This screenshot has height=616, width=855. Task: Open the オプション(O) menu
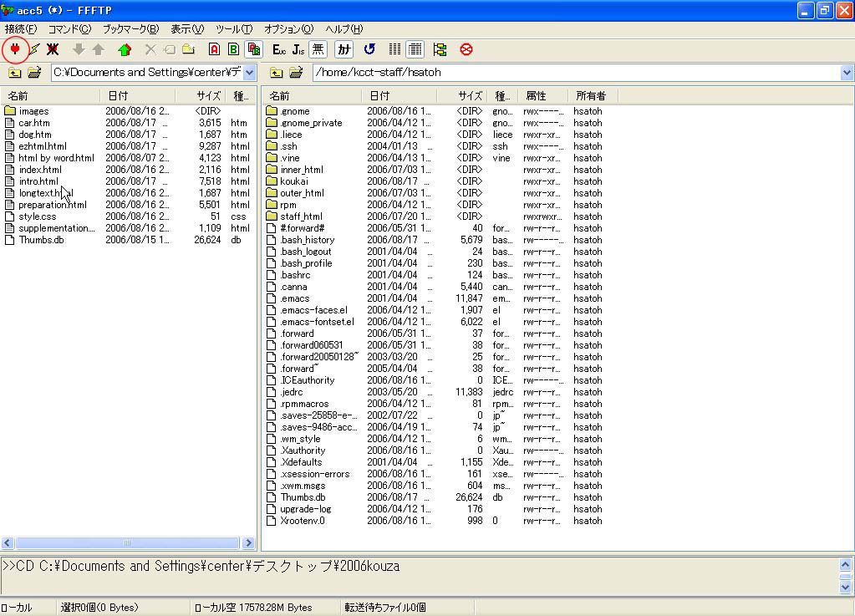(x=289, y=29)
